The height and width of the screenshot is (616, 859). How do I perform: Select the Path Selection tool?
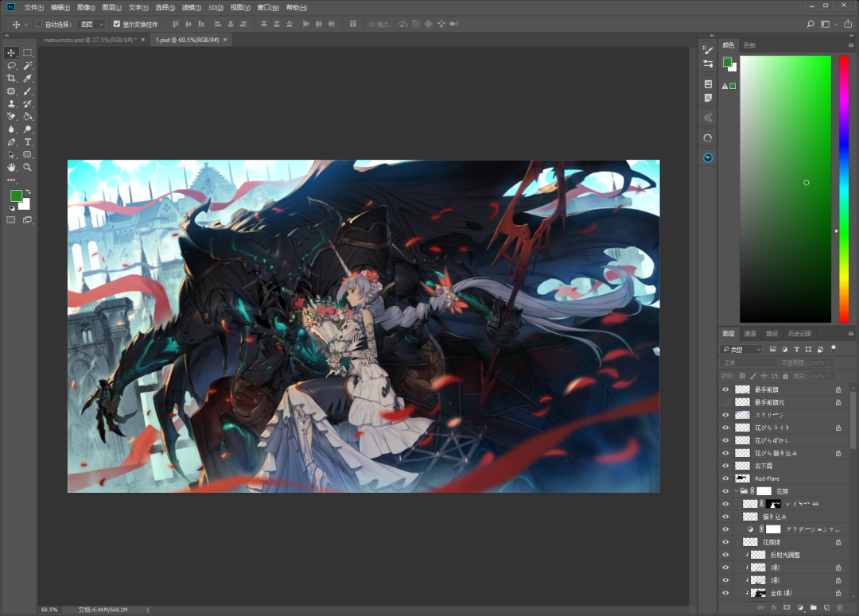[11, 154]
